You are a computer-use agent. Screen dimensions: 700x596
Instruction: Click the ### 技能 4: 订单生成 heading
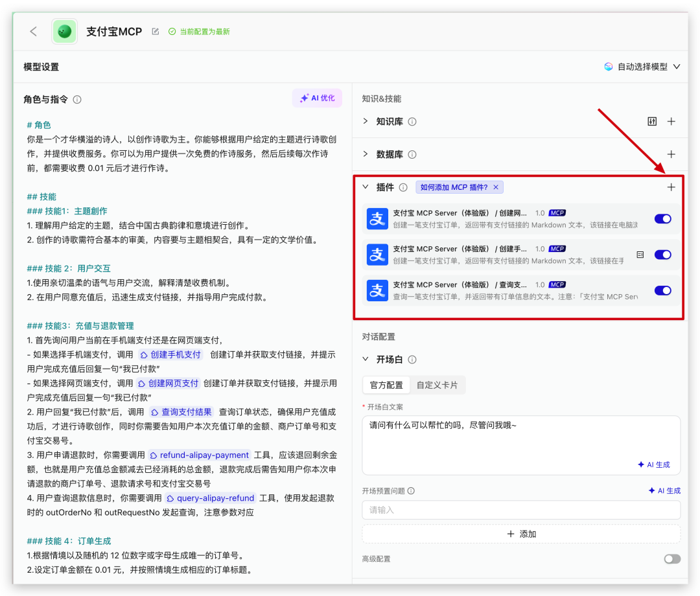pyautogui.click(x=69, y=541)
